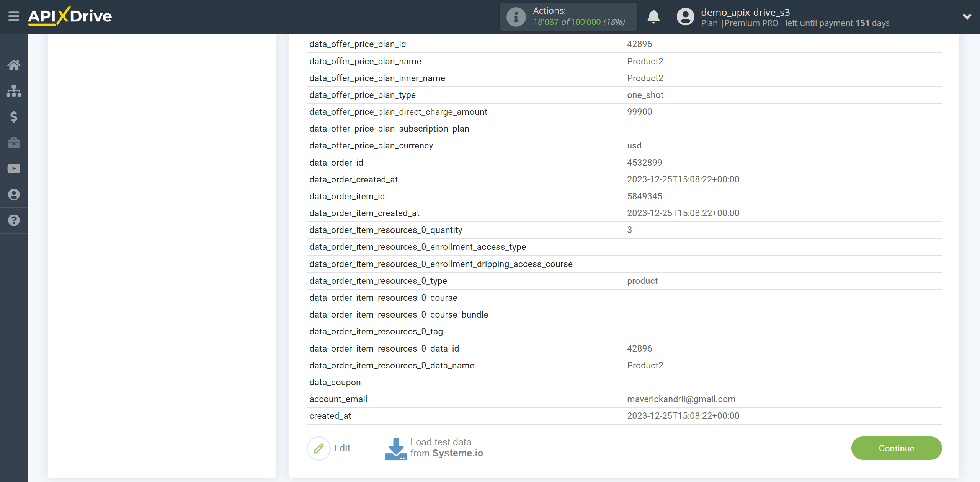Open the YouTube video sidebar icon
Screen dimensions: 980x482
point(14,169)
